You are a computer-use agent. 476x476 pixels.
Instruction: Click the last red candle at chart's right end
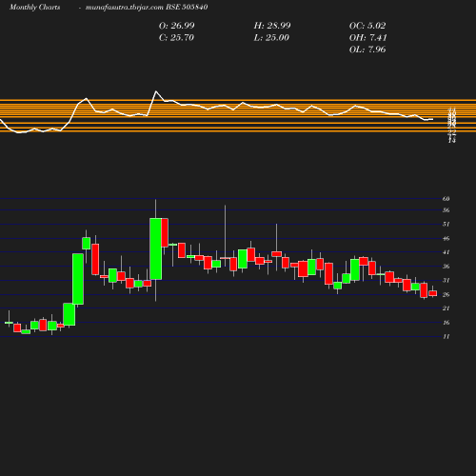[433, 293]
